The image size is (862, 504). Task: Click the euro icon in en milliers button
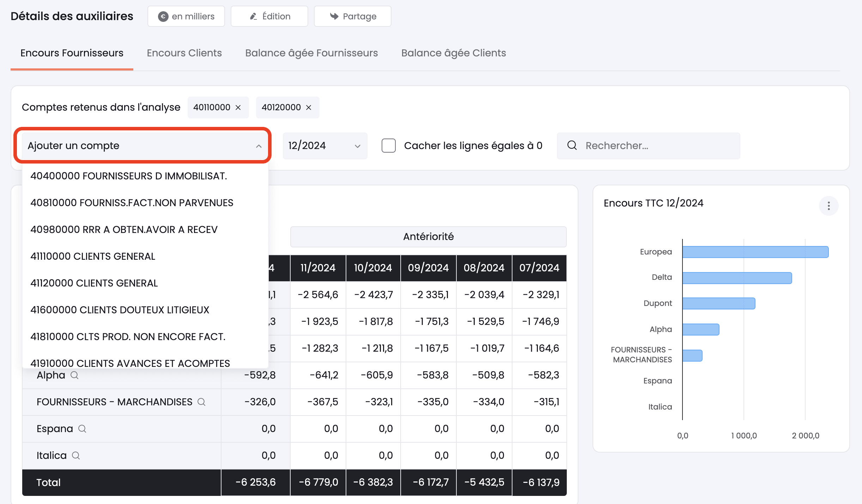[x=163, y=17]
